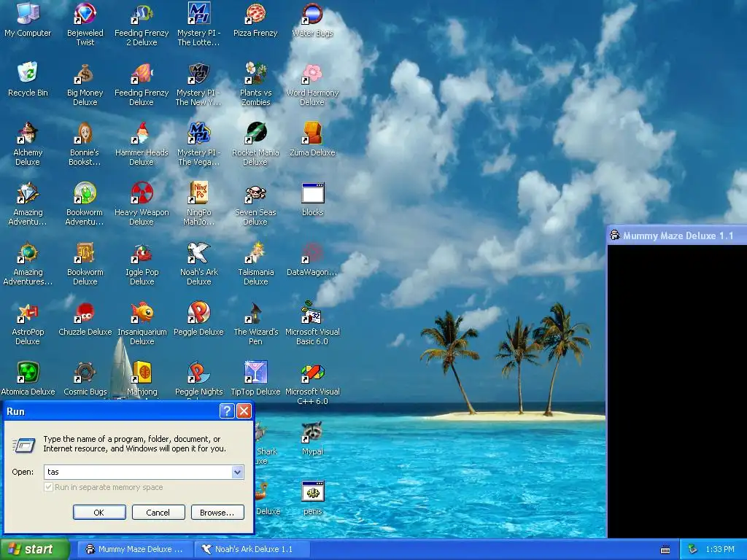Select the Big Money Deluxe icon
Viewport: 747px width, 560px height.
[x=85, y=84]
